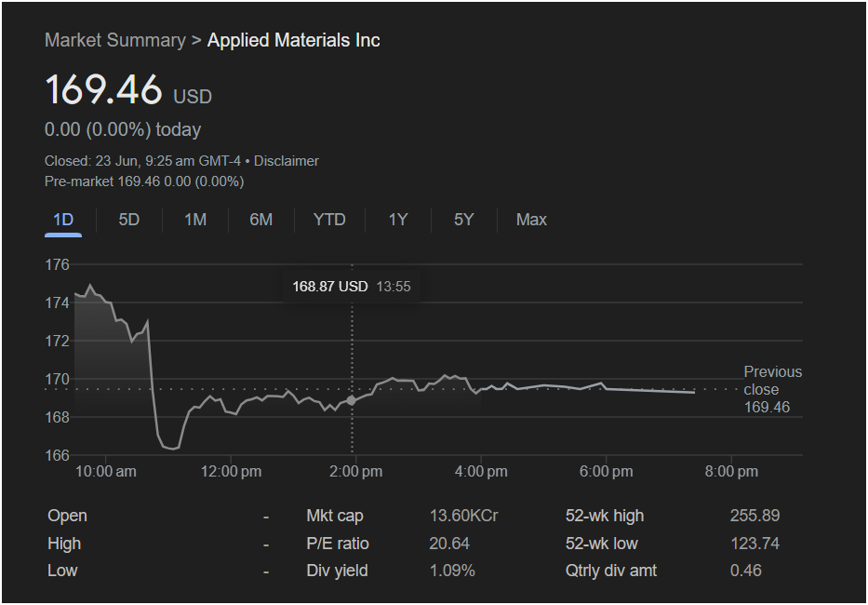
Task: Click the Mkt cap value 13.60KCr
Action: 464,516
